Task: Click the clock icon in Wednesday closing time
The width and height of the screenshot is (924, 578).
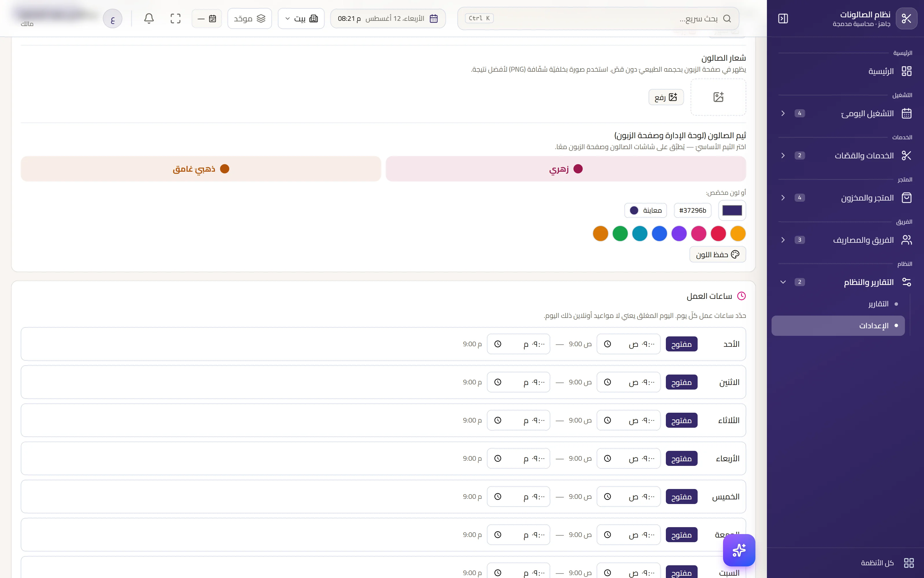Action: coord(498,459)
